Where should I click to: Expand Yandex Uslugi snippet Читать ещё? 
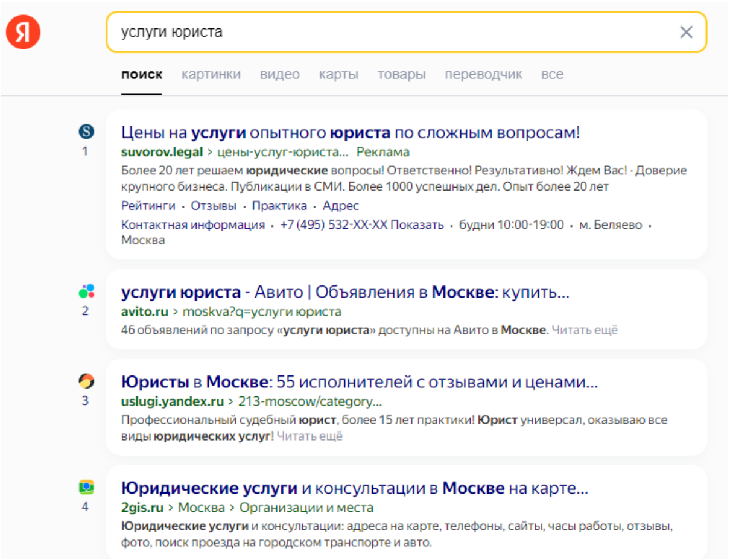pyautogui.click(x=309, y=436)
